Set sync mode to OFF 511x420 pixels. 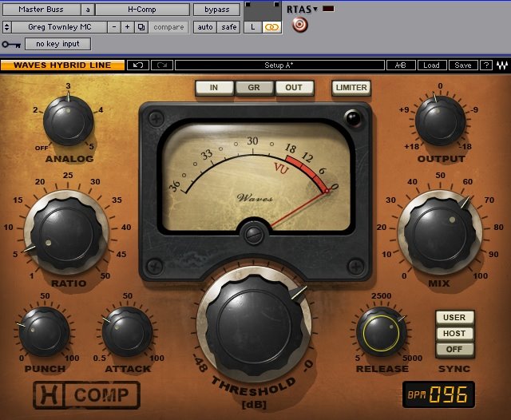454,349
